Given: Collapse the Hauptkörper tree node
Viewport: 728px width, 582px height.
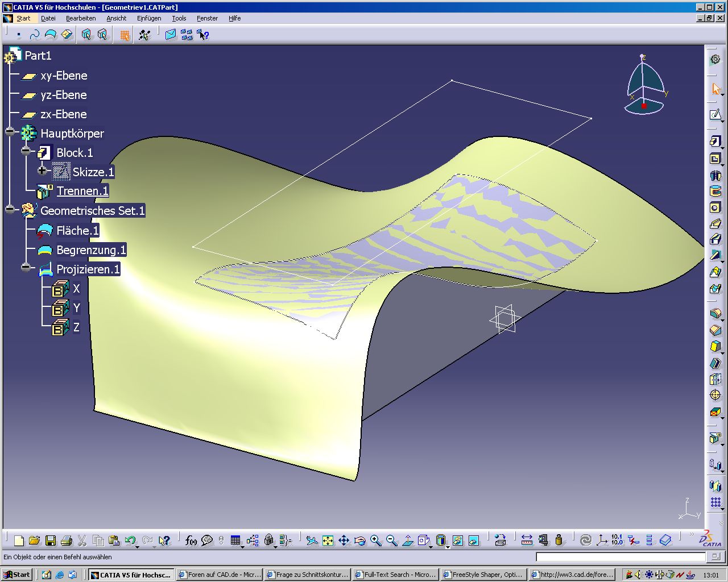Looking at the screenshot, I should click(x=10, y=131).
